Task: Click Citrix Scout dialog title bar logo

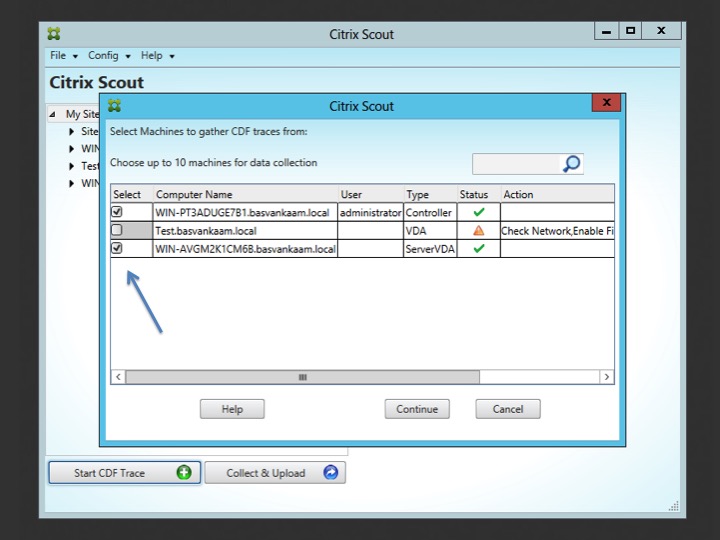Action: coord(114,106)
